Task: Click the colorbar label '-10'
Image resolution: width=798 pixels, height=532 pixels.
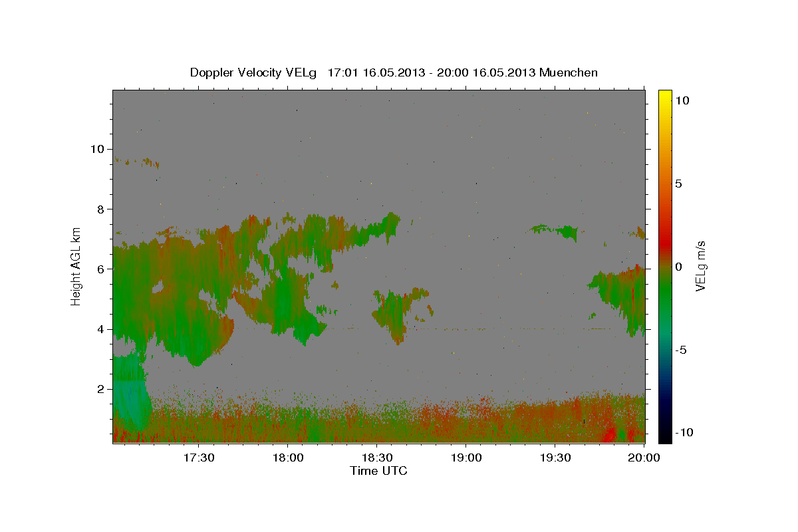Action: pyautogui.click(x=683, y=432)
